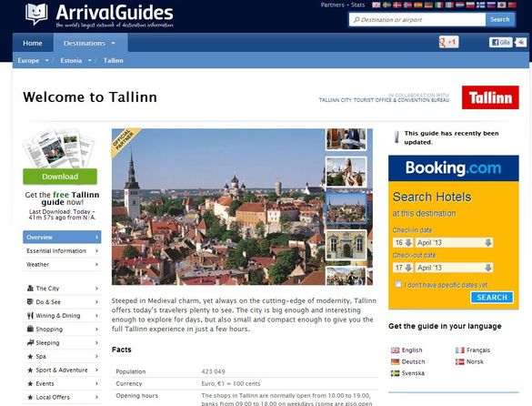Select the yellow building doorway thumbnail
This screenshot has width=532, height=406.
346,245
